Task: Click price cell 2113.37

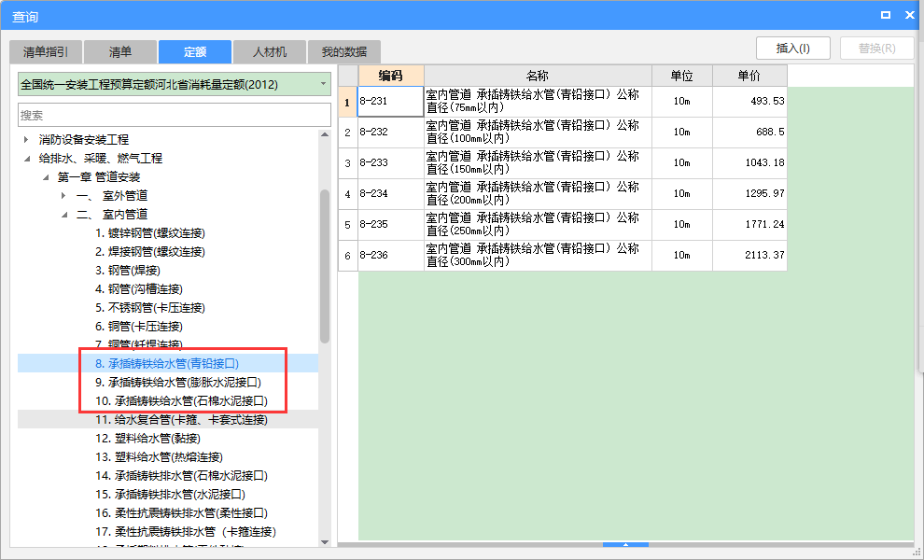Action: pos(749,255)
